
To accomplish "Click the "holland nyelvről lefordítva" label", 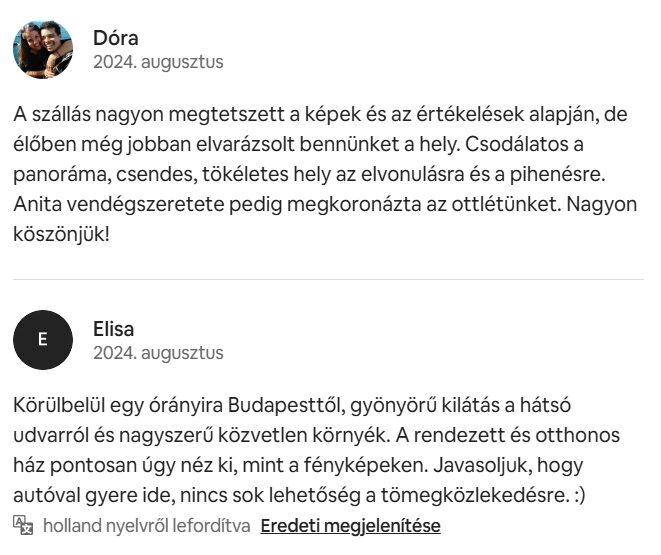I will pyautogui.click(x=145, y=525).
